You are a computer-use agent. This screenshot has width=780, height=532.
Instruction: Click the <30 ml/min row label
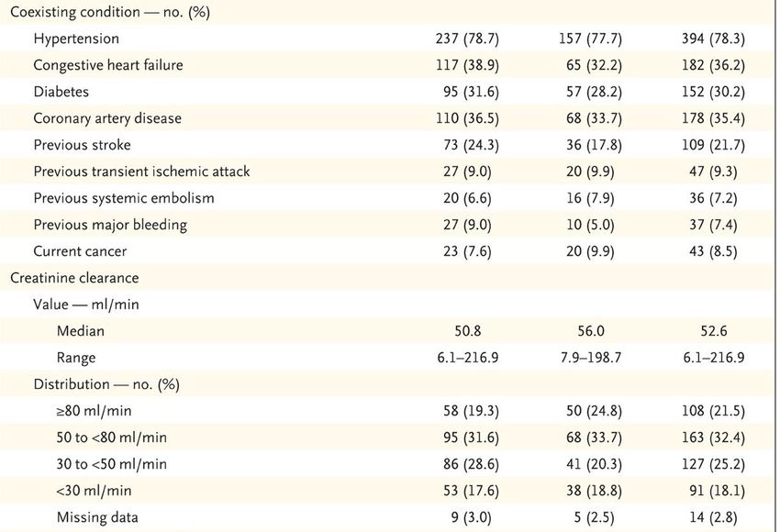94,491
